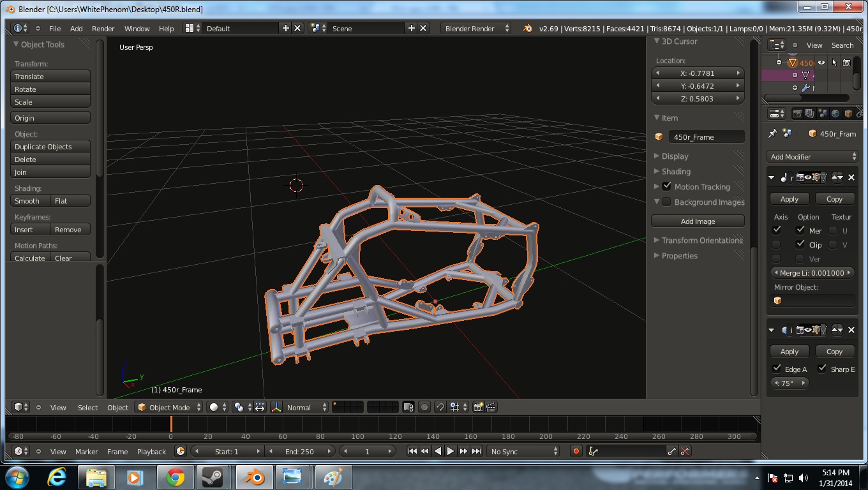This screenshot has width=868, height=490.
Task: Open the Blender Render engine dropdown
Action: click(x=476, y=28)
